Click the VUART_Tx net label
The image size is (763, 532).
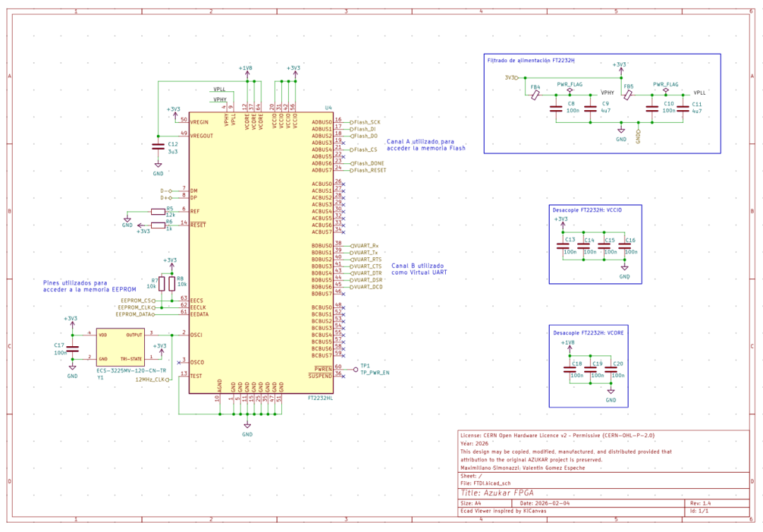point(365,253)
